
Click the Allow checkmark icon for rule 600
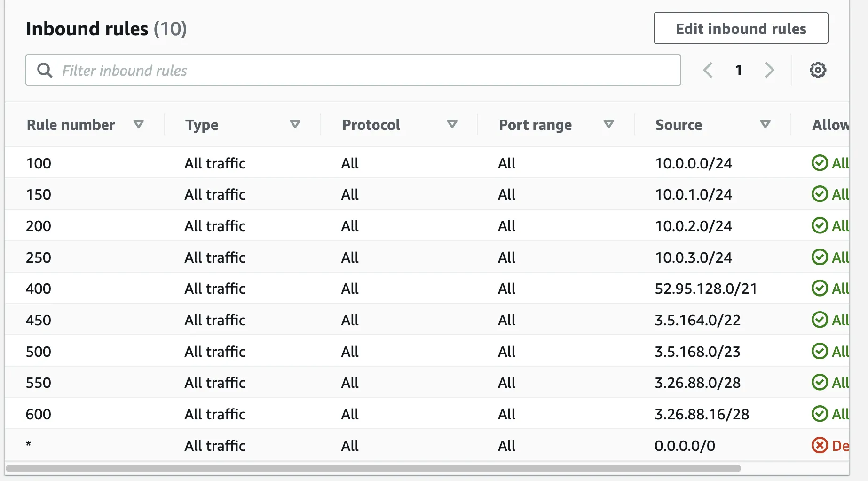pos(820,414)
